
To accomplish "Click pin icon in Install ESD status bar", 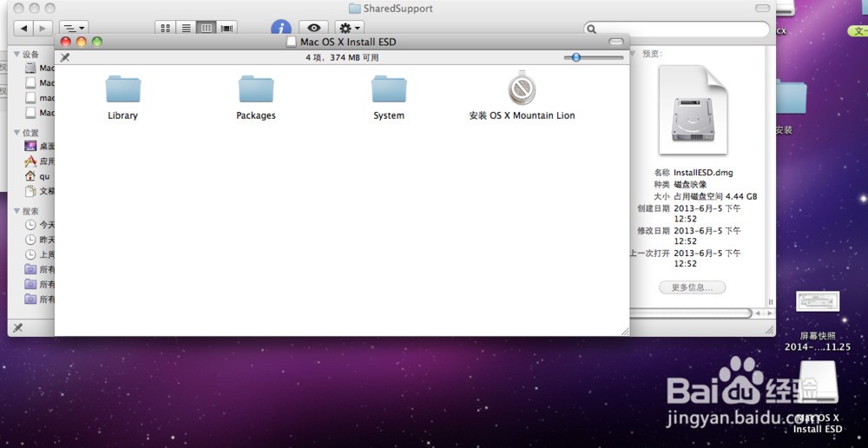I will click(x=65, y=57).
